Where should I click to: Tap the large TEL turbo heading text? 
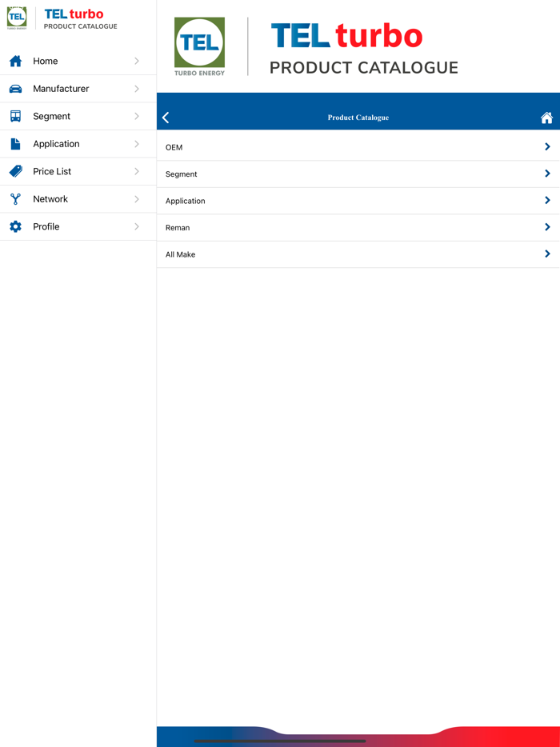click(x=347, y=36)
